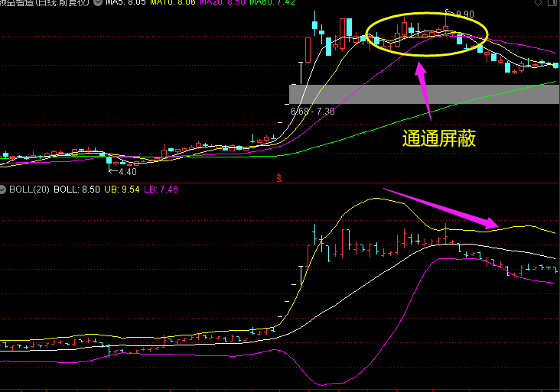The height and width of the screenshot is (392, 560).
Task: Select the UB: 9.54 upper band value
Action: [122, 190]
